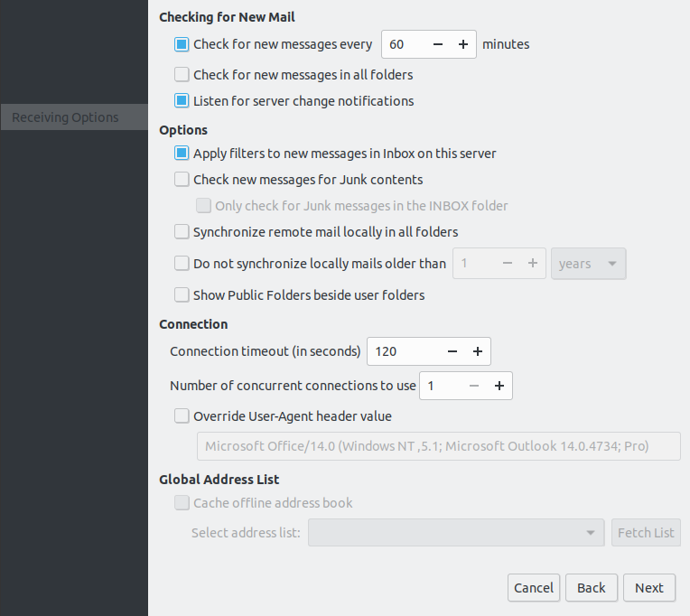Increase the check interval minutes with plus
The height and width of the screenshot is (616, 690).
462,44
